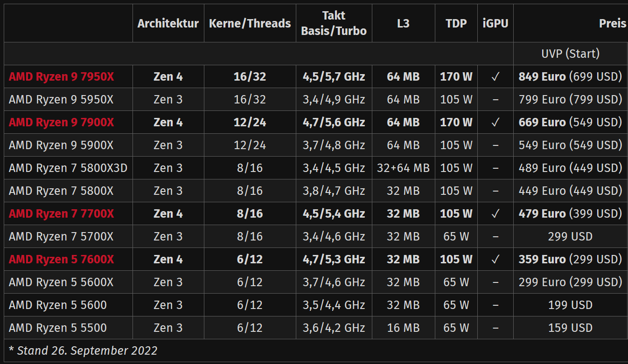Viewport: 628px width, 364px height.
Task: Click the iGPU dash for Ryzen 7 5800X3D
Action: pyautogui.click(x=495, y=168)
